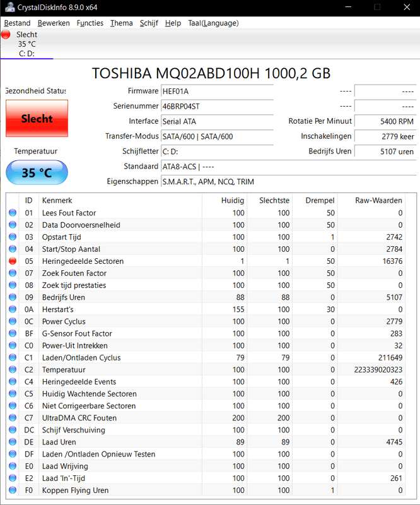Click the Bedrijfs Uren value 5107 uren
The height and width of the screenshot is (505, 420).
[x=385, y=151]
